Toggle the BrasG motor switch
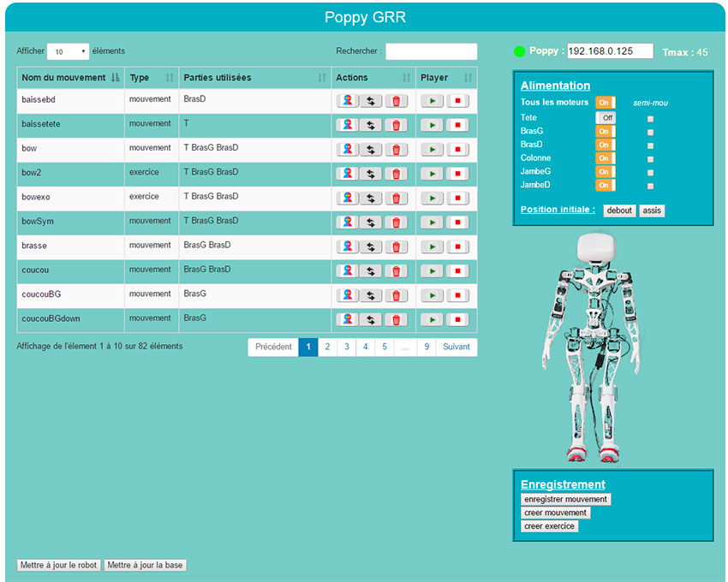Image resolution: width=728 pixels, height=582 pixels. (x=606, y=131)
